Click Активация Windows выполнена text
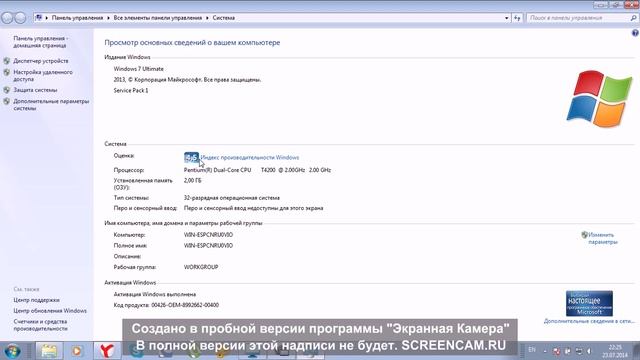 155,294
